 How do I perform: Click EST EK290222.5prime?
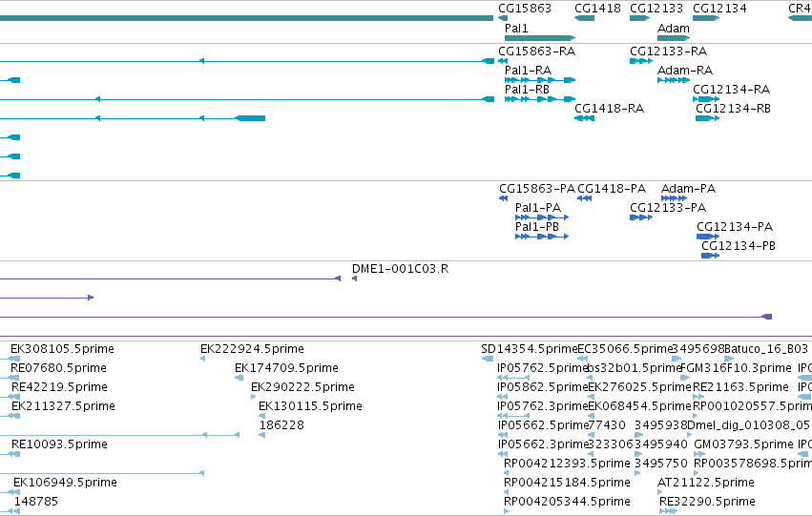[x=302, y=387]
